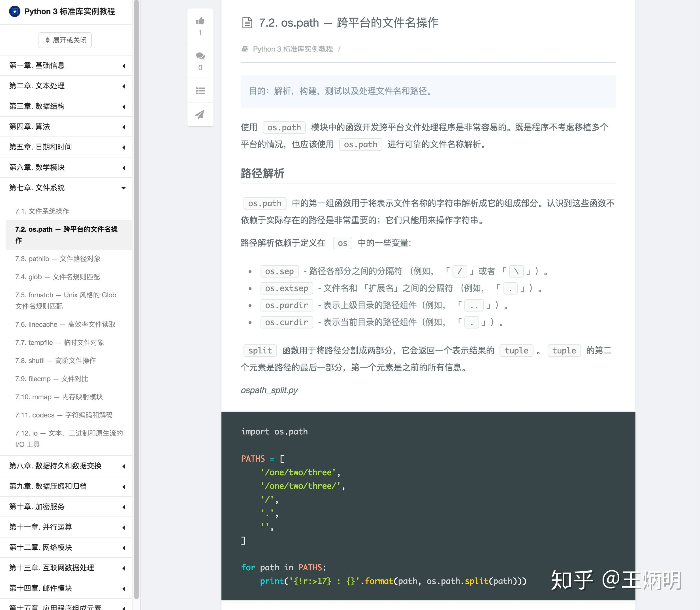Click the document icon beside article title

click(x=247, y=23)
